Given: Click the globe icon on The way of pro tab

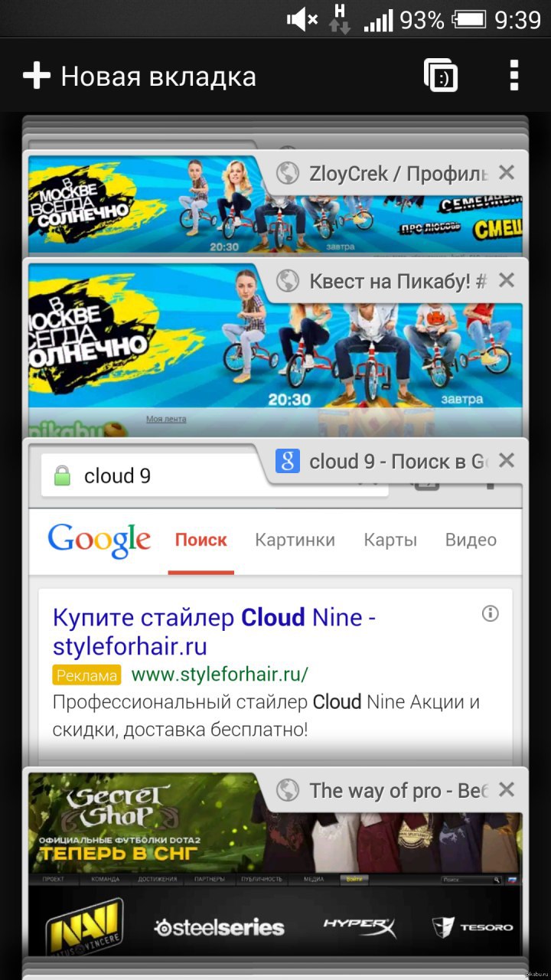Looking at the screenshot, I should click(x=288, y=790).
